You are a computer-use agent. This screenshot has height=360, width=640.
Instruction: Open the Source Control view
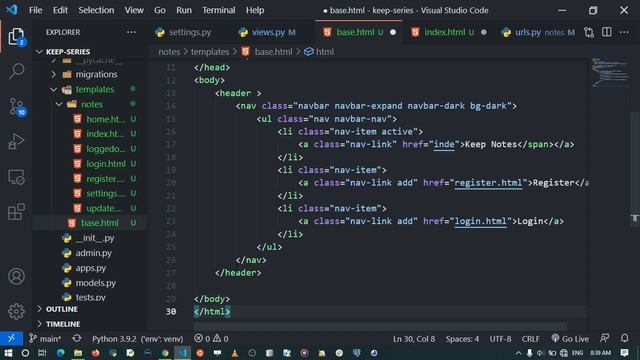pyautogui.click(x=17, y=107)
